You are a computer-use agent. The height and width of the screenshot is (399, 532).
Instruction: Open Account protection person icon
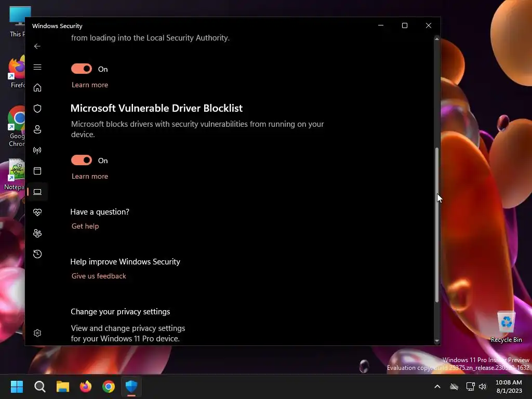[37, 129]
